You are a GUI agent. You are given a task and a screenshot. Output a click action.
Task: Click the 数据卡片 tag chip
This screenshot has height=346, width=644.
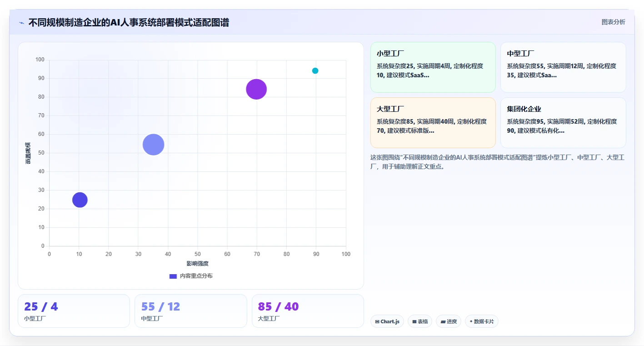(482, 321)
